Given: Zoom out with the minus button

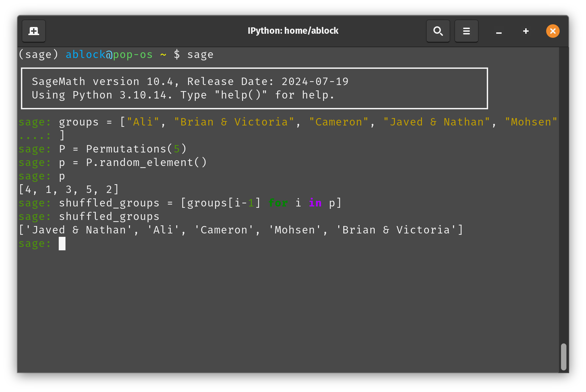Looking at the screenshot, I should click(499, 31).
